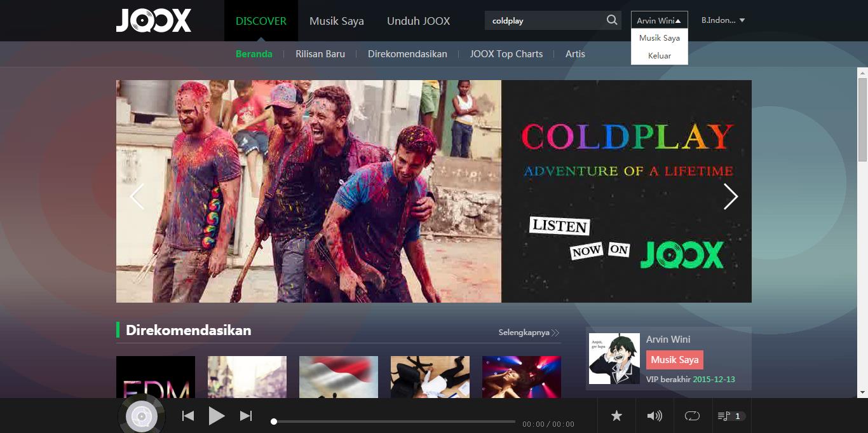Skip to next track
The image size is (868, 433).
246,416
